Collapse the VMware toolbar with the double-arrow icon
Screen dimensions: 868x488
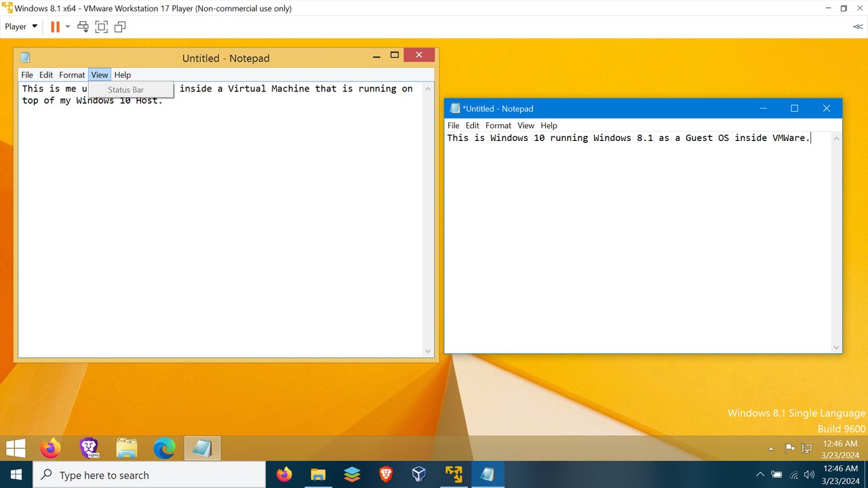858,27
